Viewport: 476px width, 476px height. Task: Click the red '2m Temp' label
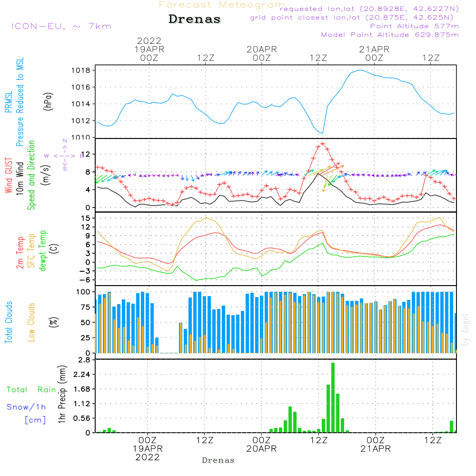coord(20,253)
